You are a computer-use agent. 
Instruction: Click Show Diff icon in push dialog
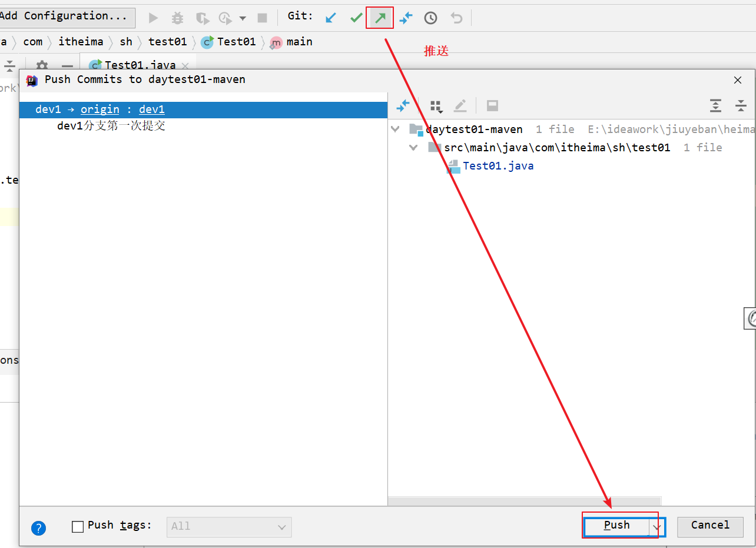coord(403,106)
